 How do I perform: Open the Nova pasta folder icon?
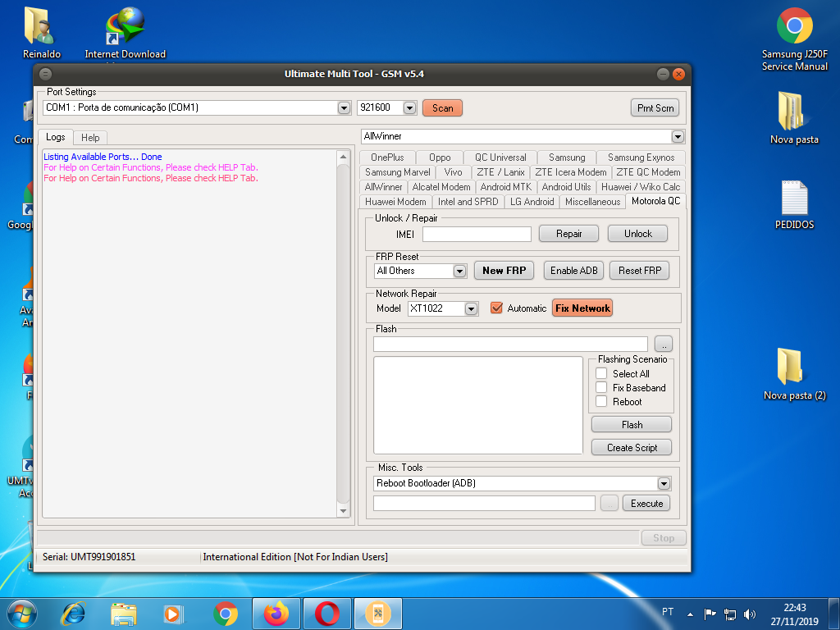794,118
